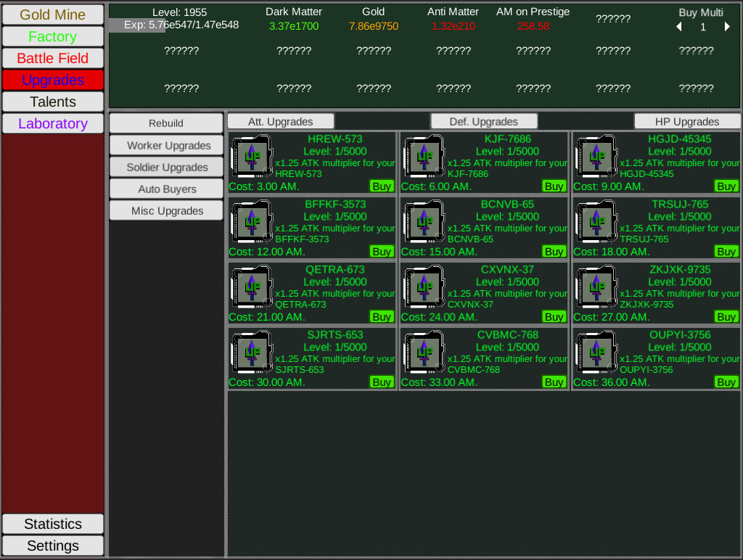Click the HREW-573 upgrade icon

tap(251, 156)
